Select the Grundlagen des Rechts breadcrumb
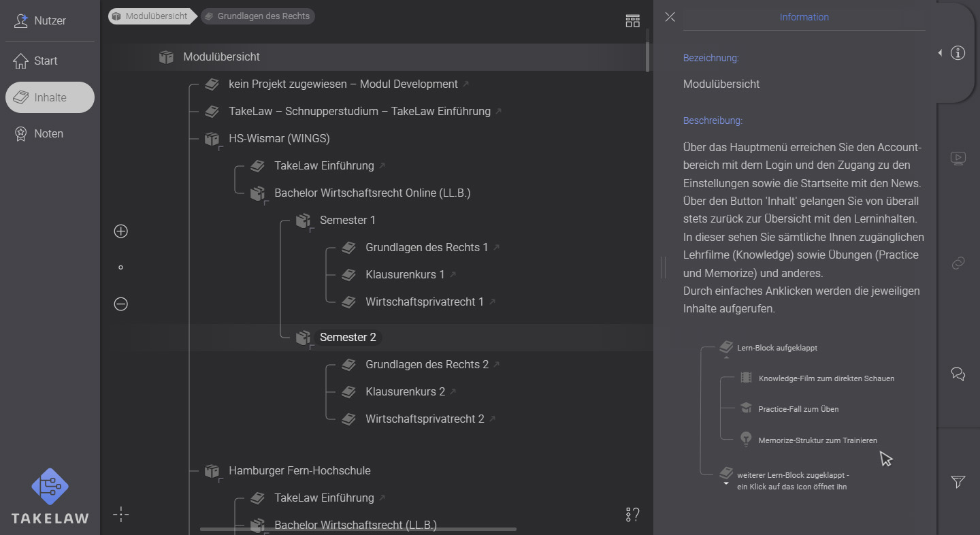 [257, 16]
